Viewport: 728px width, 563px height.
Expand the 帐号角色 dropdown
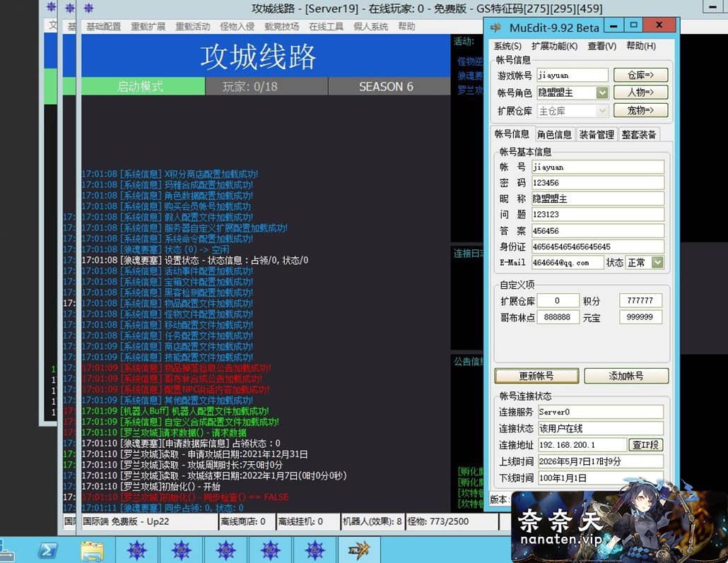[x=602, y=93]
